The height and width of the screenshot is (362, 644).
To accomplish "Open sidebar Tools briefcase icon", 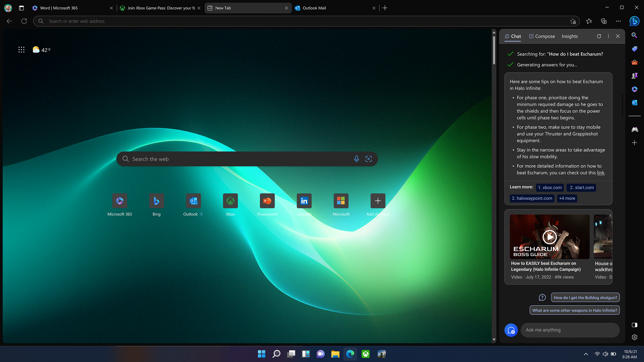I will (634, 62).
